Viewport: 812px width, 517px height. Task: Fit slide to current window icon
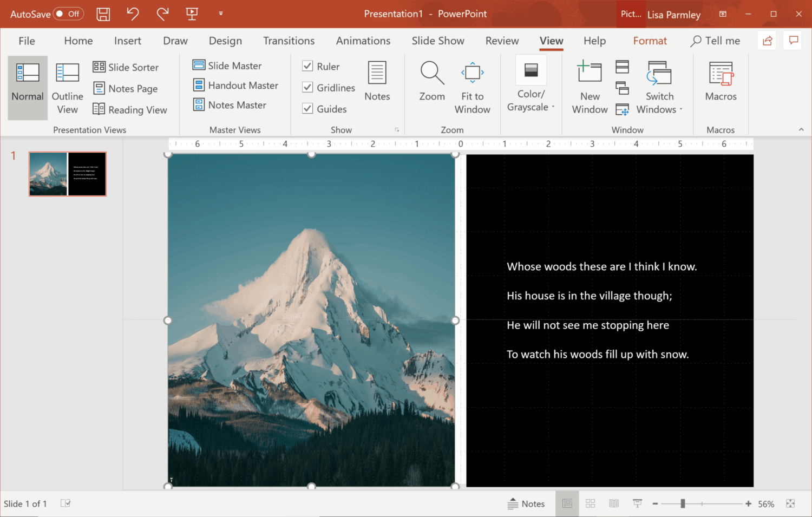click(x=790, y=503)
